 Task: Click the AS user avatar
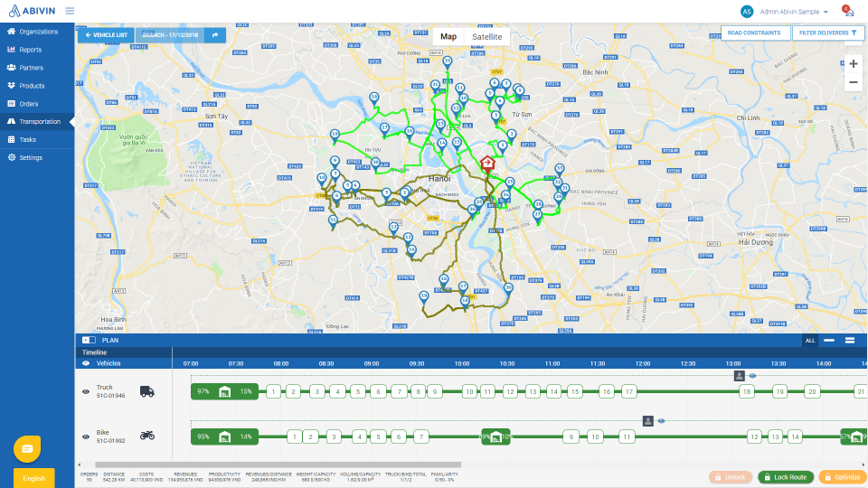747,11
